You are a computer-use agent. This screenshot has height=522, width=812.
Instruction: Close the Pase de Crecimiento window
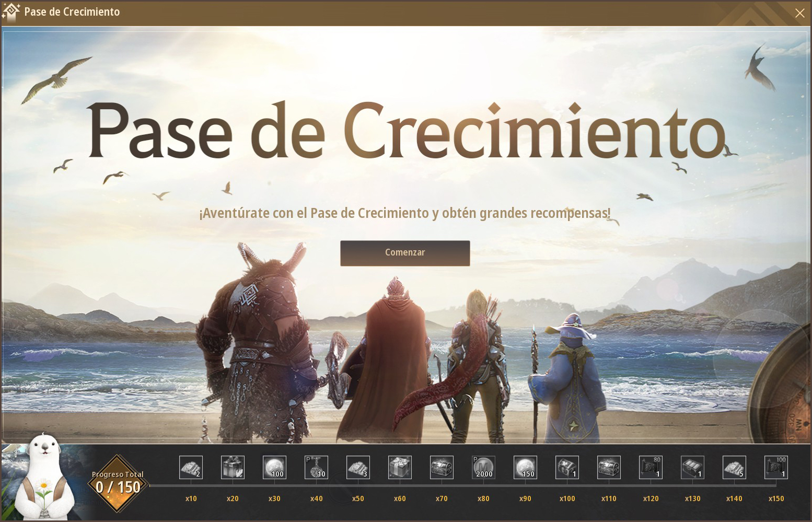coord(799,13)
